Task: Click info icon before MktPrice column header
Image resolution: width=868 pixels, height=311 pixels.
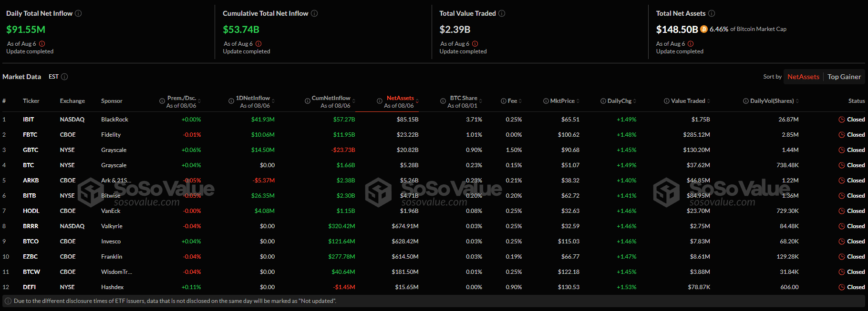Action: (546, 101)
